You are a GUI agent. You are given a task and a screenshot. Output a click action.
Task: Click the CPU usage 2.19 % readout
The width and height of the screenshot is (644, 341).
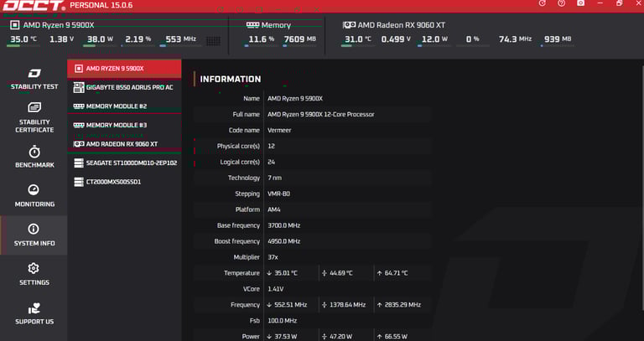138,39
